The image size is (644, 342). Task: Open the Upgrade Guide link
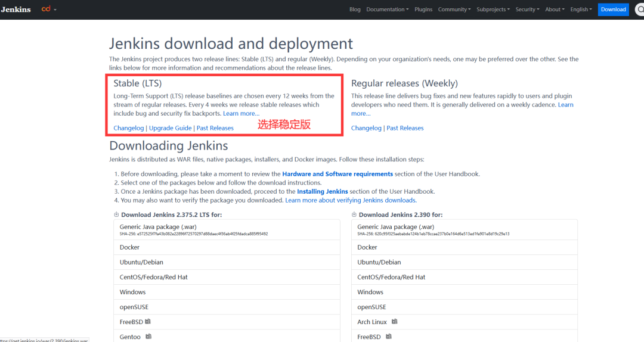(170, 128)
